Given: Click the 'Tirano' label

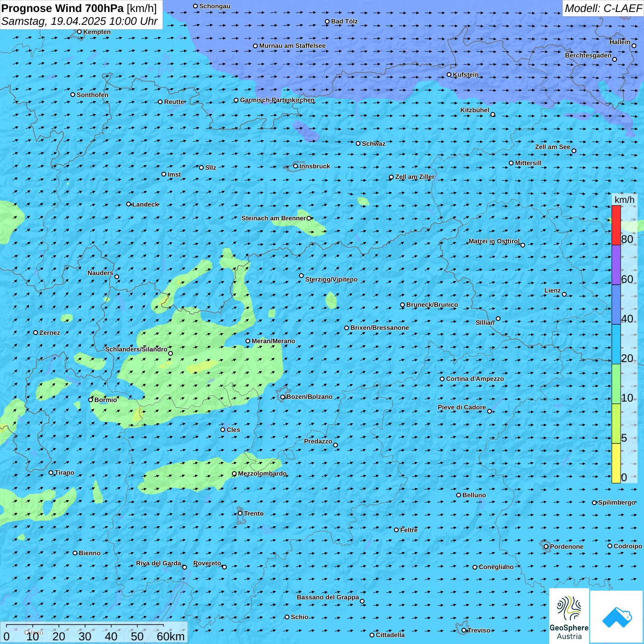Looking at the screenshot, I should click(x=64, y=472).
